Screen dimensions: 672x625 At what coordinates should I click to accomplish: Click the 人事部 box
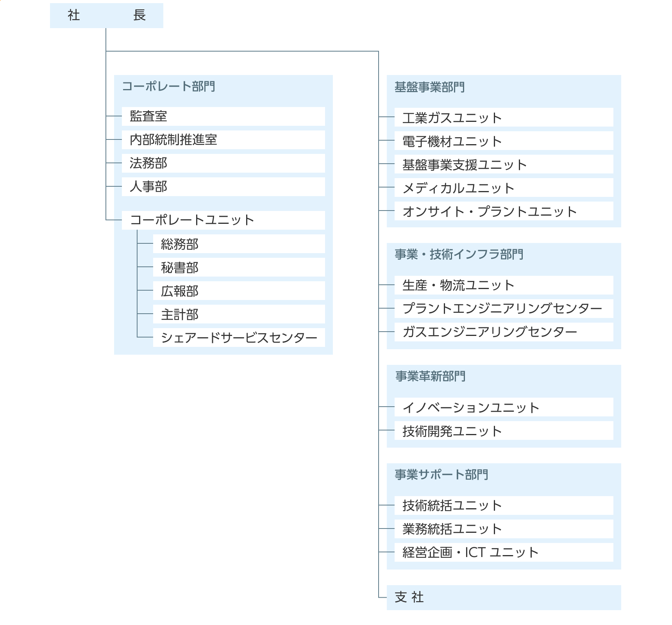pos(223,187)
